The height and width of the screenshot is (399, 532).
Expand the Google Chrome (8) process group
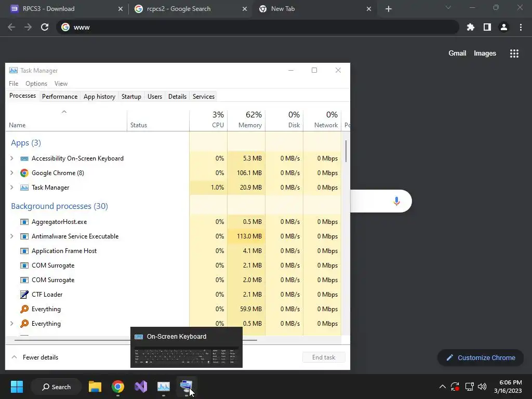(12, 173)
